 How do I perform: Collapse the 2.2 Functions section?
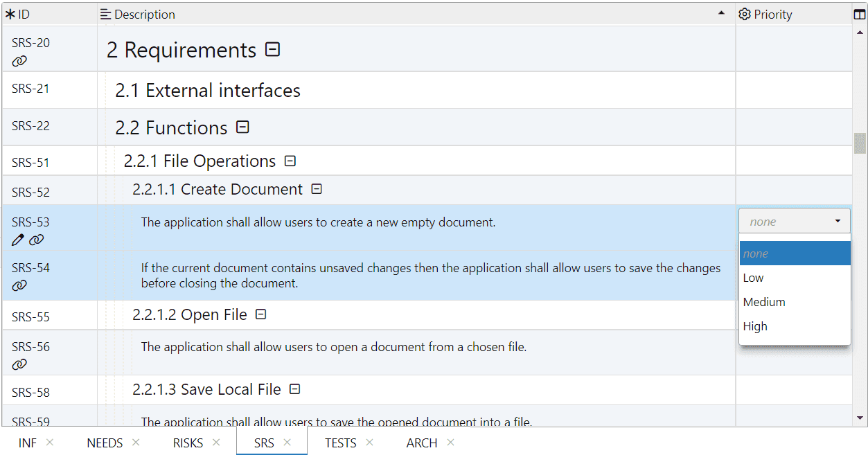pyautogui.click(x=242, y=127)
